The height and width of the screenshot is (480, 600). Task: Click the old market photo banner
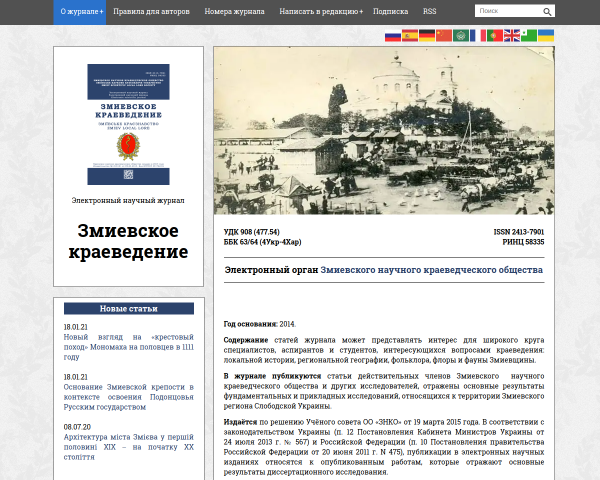click(384, 131)
